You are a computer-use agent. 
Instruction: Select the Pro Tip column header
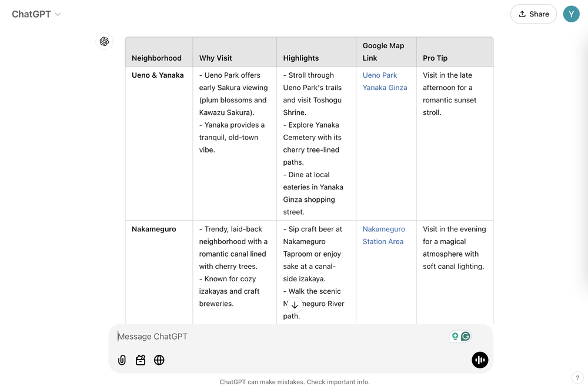435,58
